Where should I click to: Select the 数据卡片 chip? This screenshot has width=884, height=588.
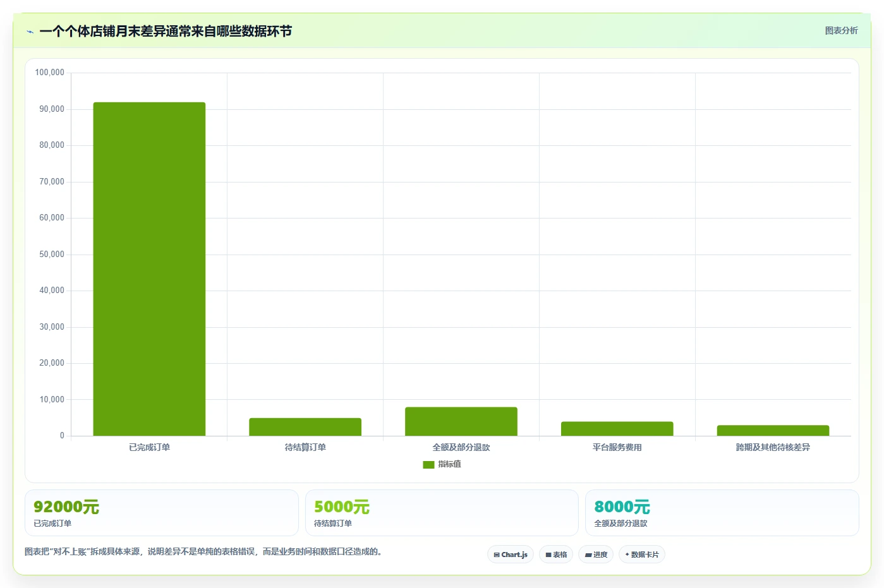(642, 555)
